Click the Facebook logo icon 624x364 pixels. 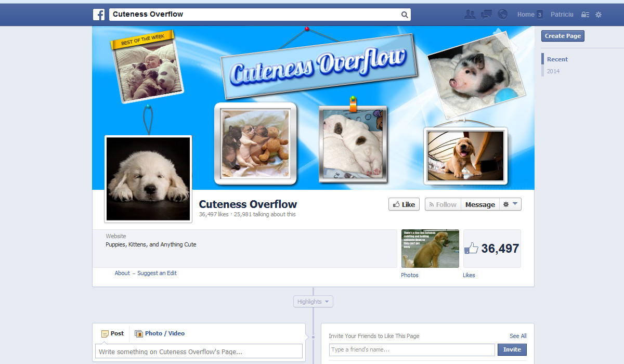pyautogui.click(x=99, y=15)
